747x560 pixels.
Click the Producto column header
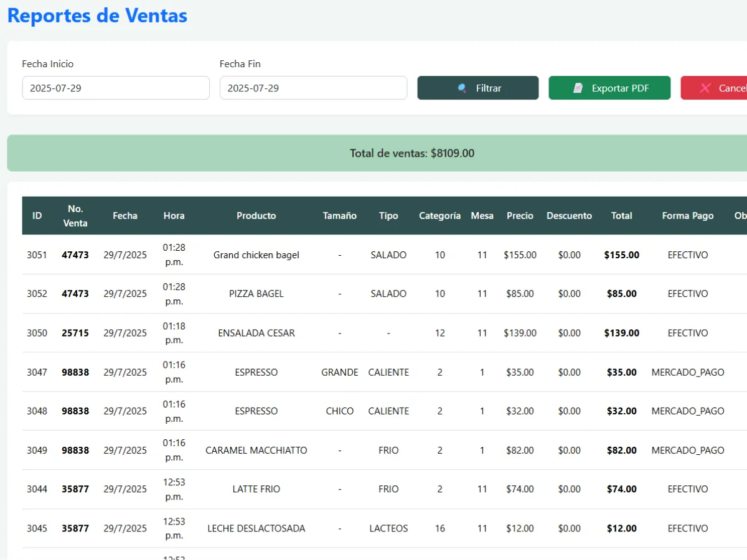[256, 216]
